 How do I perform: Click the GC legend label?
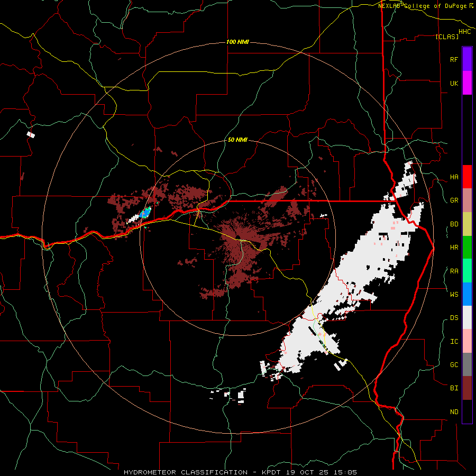click(454, 365)
